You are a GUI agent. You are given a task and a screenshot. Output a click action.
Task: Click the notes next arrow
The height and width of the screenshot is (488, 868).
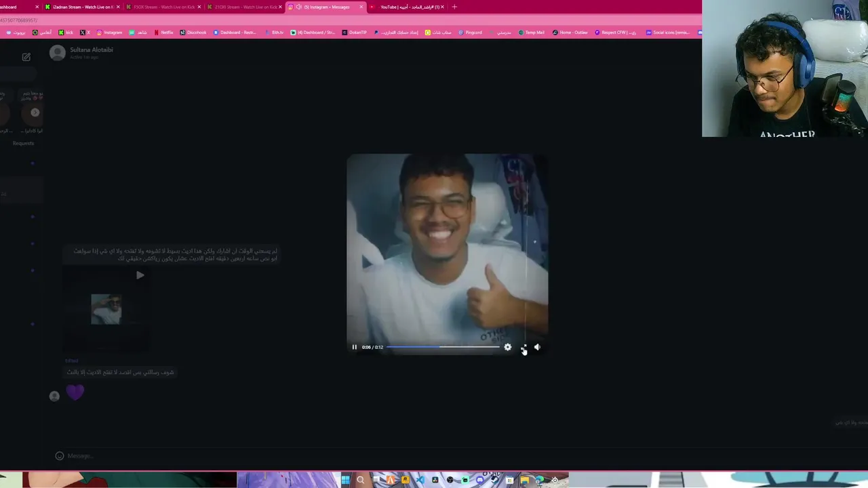click(x=35, y=113)
